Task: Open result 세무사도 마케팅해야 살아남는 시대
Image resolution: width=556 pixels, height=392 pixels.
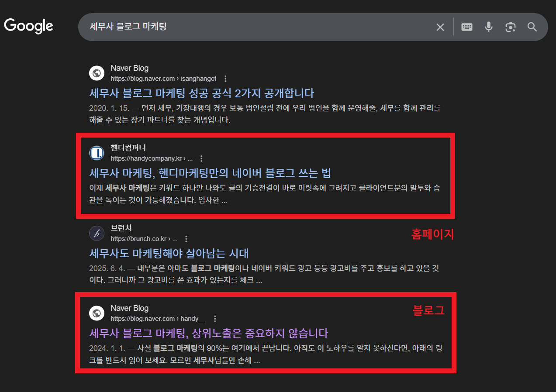Action: click(x=169, y=253)
